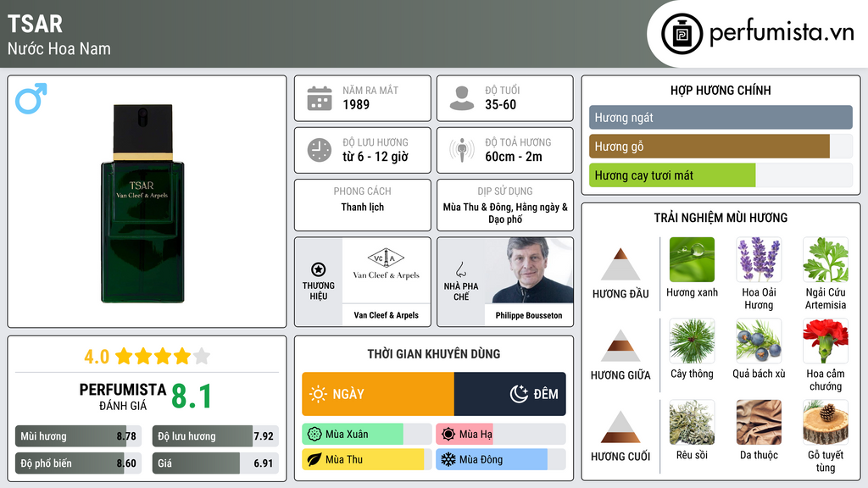The height and width of the screenshot is (488, 868).
Task: Click the perfumista.vn perfume bottle logo
Action: 682,34
